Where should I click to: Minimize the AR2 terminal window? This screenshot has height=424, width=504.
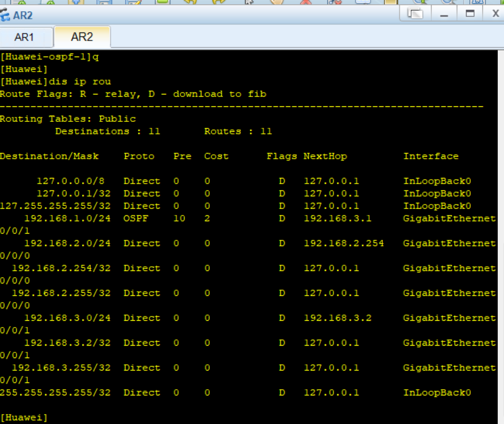point(444,14)
